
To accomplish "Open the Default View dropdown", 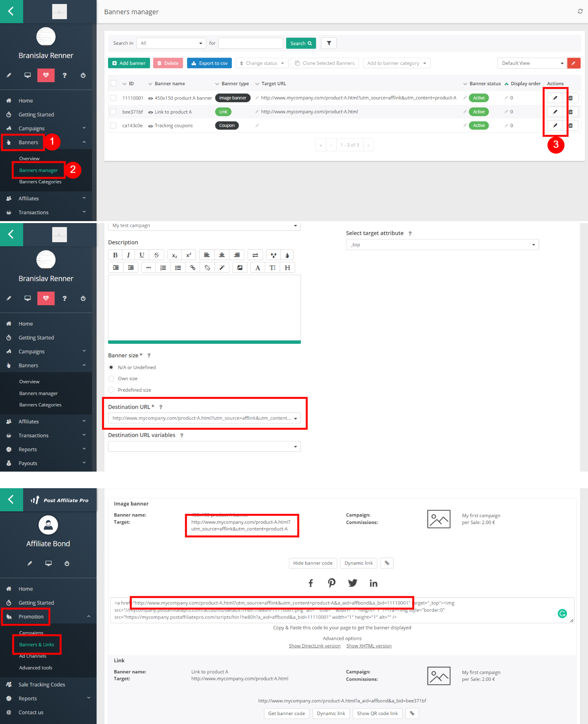I will pyautogui.click(x=532, y=63).
